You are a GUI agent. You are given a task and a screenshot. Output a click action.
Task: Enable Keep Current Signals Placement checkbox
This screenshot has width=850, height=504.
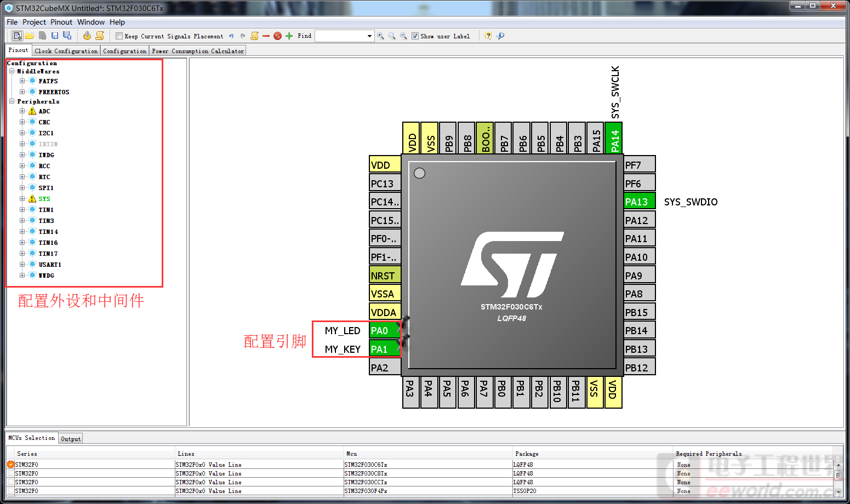pos(119,36)
